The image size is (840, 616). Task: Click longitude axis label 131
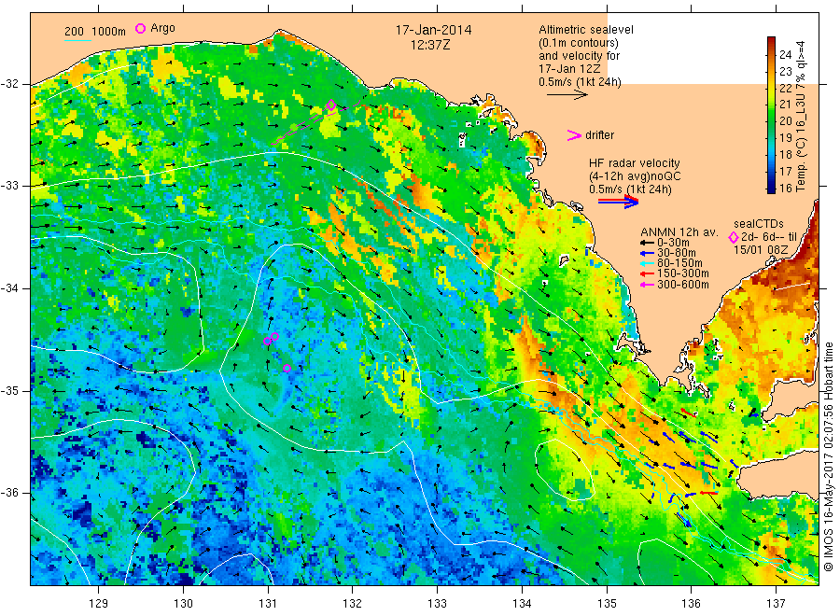click(268, 604)
